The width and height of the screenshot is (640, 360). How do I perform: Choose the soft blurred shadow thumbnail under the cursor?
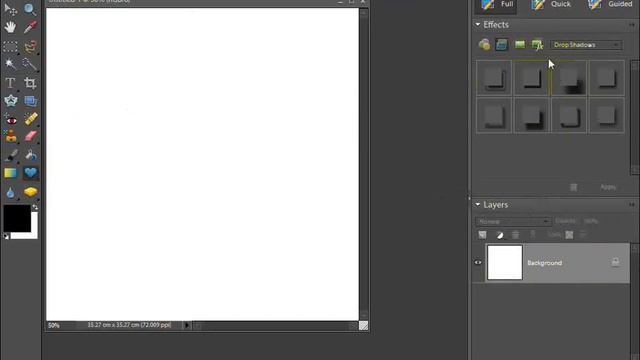(569, 78)
